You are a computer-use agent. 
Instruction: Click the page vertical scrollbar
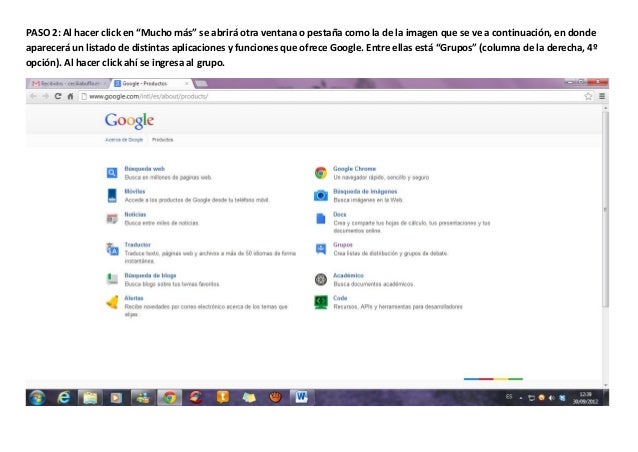point(605,209)
